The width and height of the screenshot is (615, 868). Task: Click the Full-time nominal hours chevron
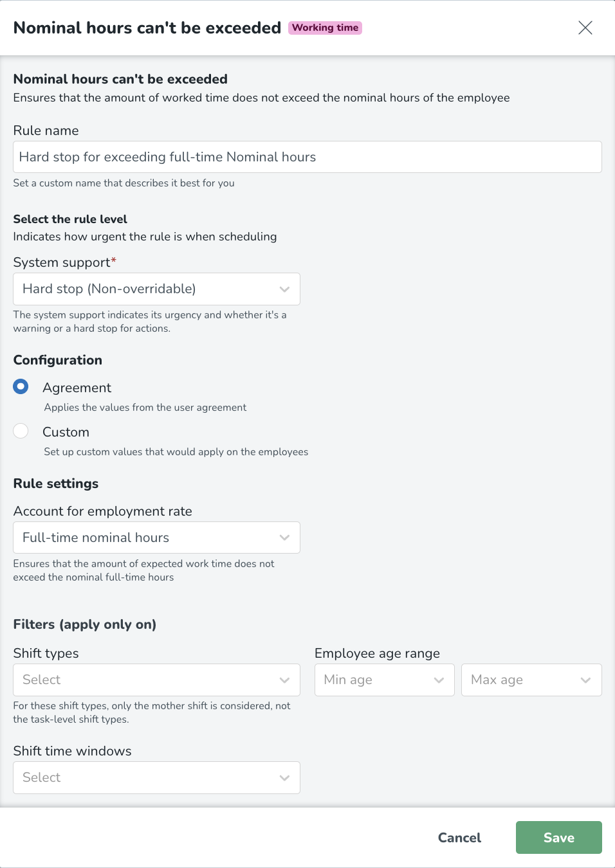[x=284, y=538]
